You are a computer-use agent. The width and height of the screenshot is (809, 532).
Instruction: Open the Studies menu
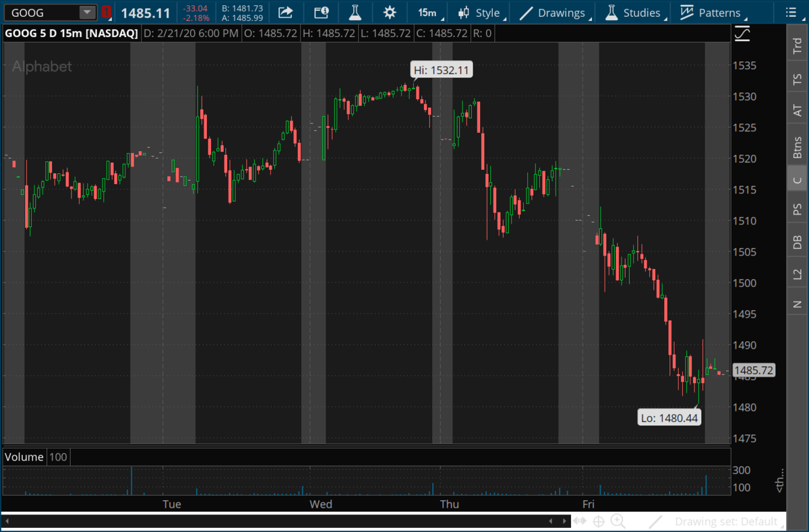click(634, 12)
